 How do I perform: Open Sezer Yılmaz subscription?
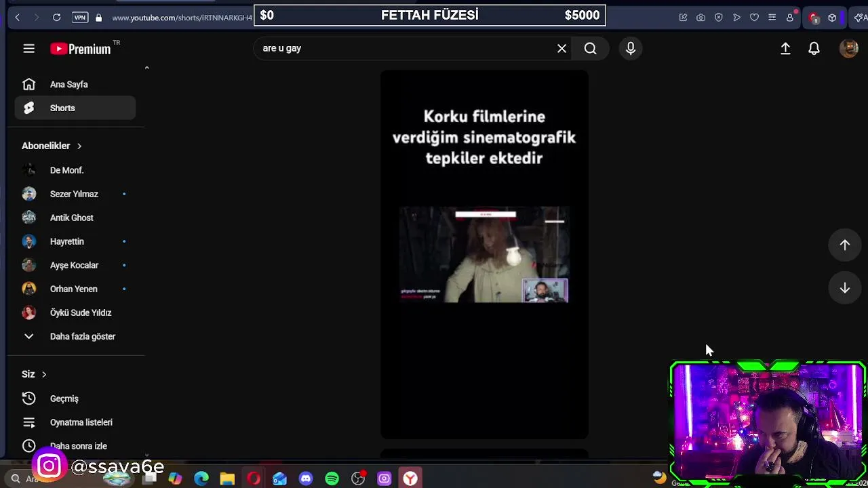click(x=75, y=194)
